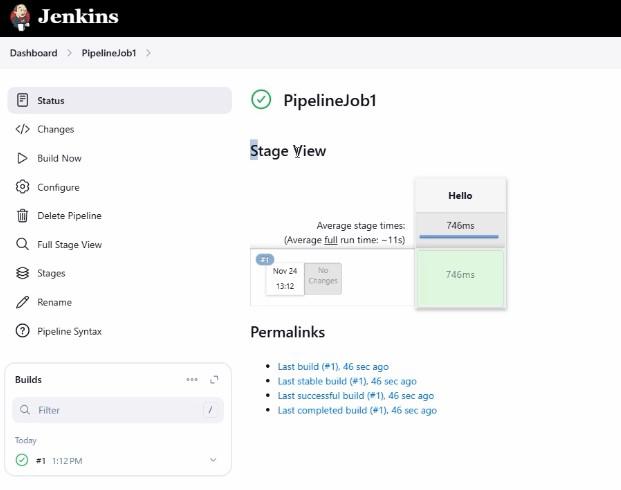Click the Pipeline Syntax help icon
The height and width of the screenshot is (490, 621).
click(x=23, y=331)
